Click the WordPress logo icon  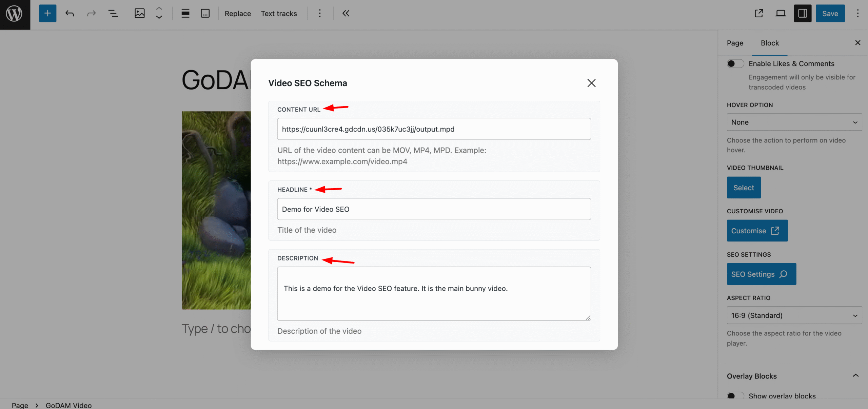(x=15, y=14)
